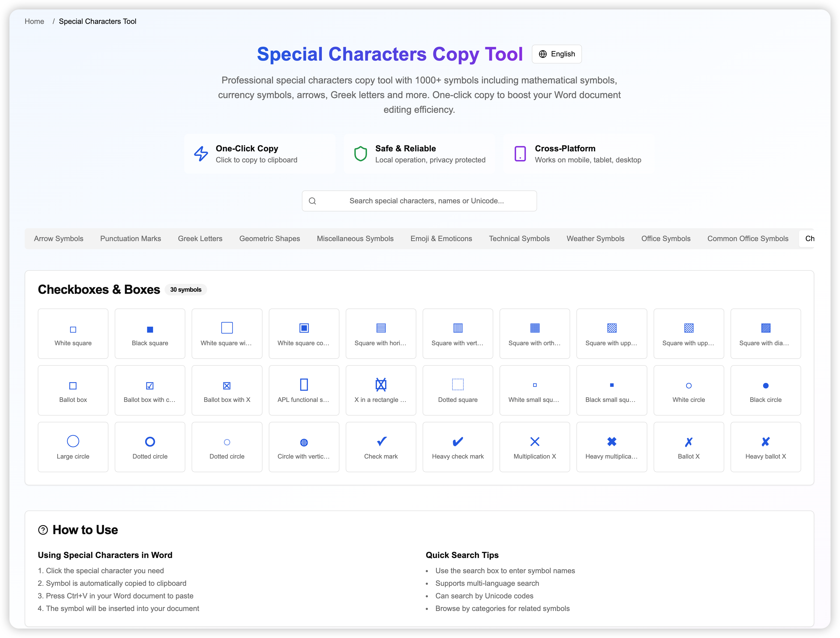This screenshot has width=840, height=638.
Task: Copy the Heavy multiplication X symbol
Action: pos(612,447)
